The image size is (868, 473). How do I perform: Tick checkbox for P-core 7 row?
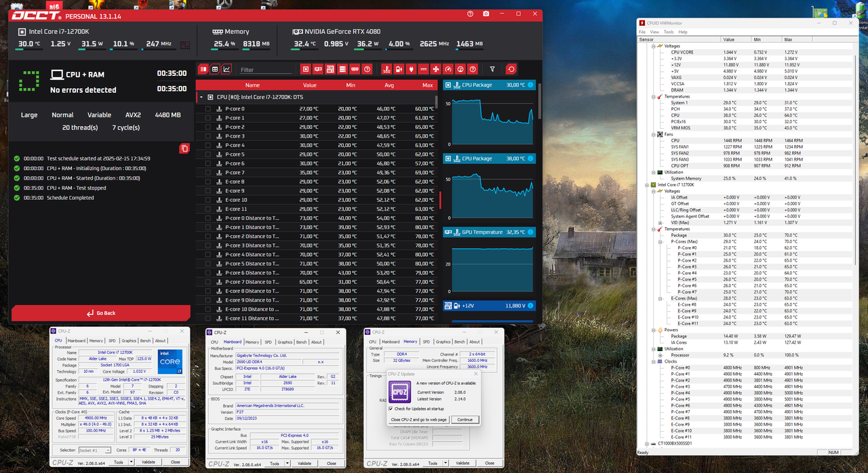coord(208,173)
